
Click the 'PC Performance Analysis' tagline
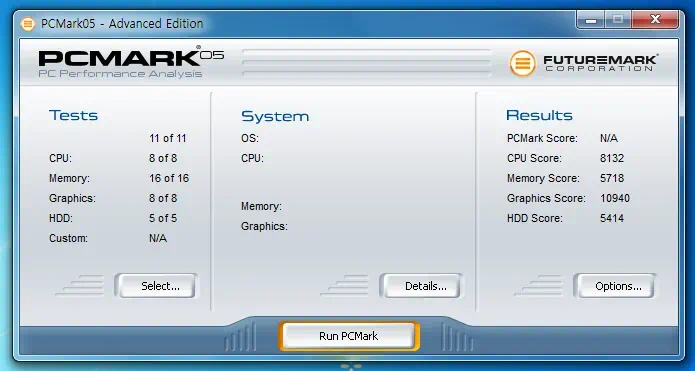point(120,74)
